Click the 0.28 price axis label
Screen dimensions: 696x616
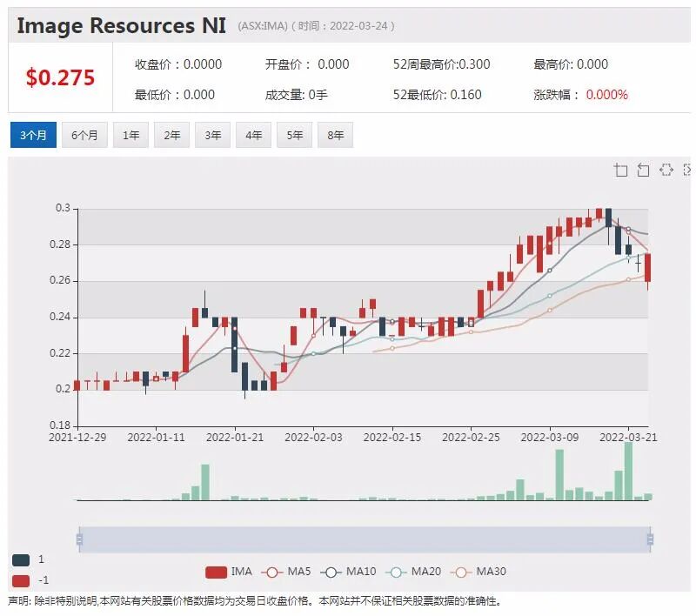point(60,244)
